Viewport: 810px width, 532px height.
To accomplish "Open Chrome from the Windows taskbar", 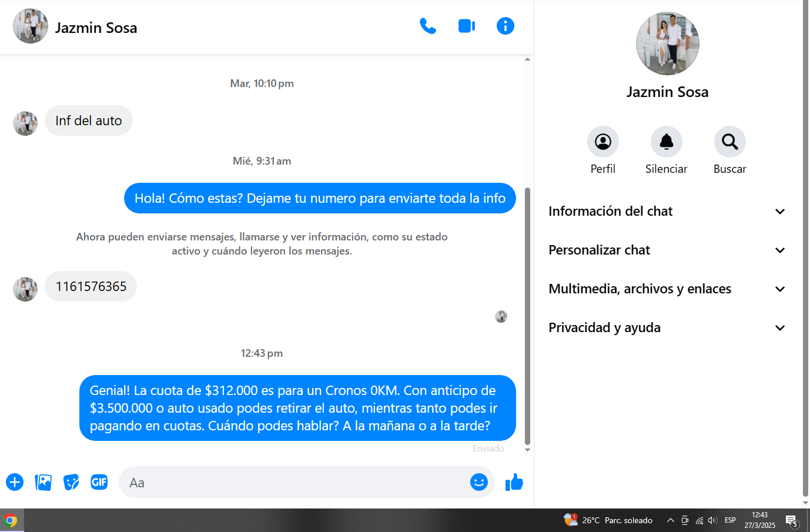I will (x=11, y=521).
